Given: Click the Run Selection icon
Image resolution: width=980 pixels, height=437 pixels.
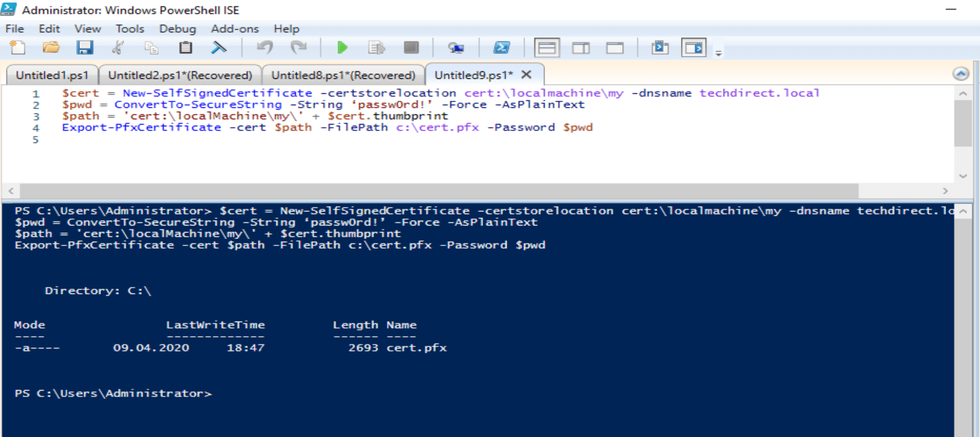Looking at the screenshot, I should point(376,48).
